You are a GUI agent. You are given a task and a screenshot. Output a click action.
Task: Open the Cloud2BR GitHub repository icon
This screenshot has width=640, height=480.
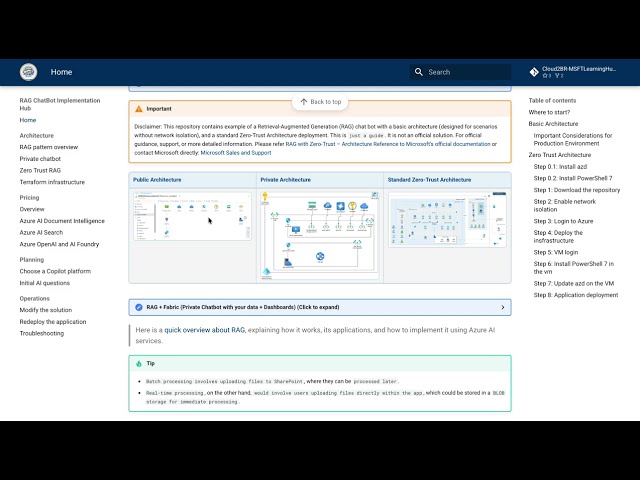[x=534, y=72]
